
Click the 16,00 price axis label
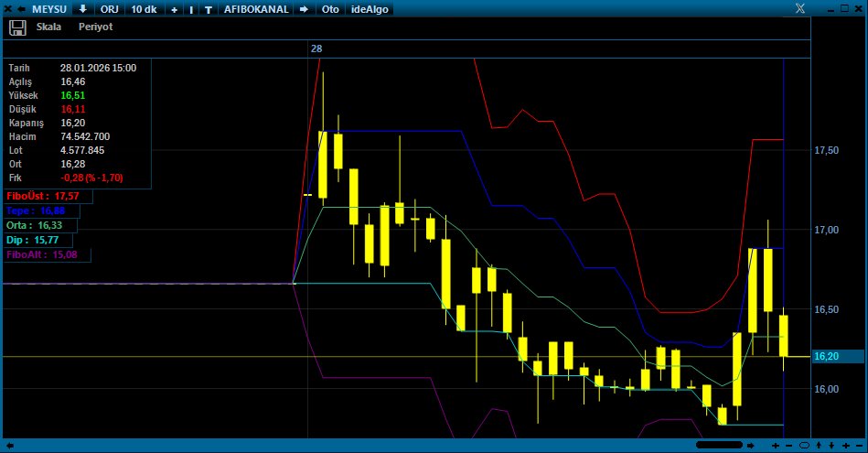[827, 389]
